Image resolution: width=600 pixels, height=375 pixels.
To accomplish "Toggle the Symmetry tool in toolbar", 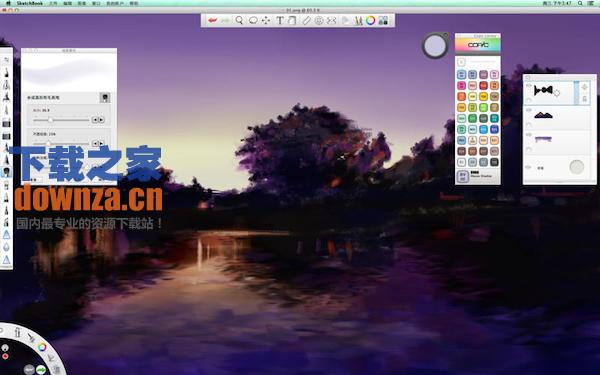I will 331,20.
